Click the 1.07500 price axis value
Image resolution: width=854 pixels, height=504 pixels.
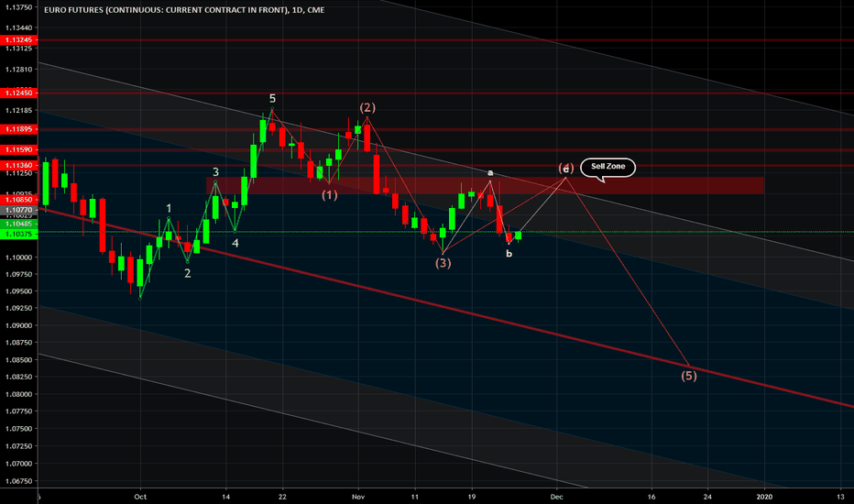coord(18,428)
